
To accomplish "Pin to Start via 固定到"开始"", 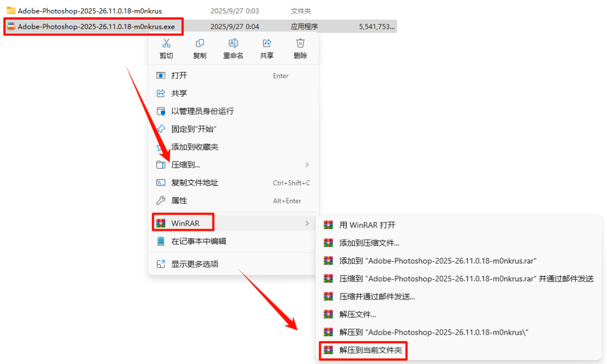I will pyautogui.click(x=233, y=129).
